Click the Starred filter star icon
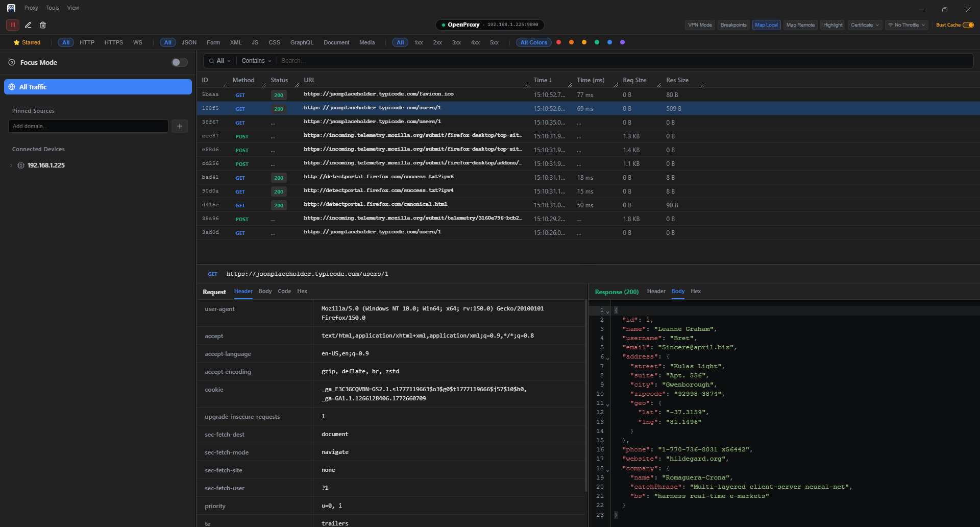 coord(17,42)
